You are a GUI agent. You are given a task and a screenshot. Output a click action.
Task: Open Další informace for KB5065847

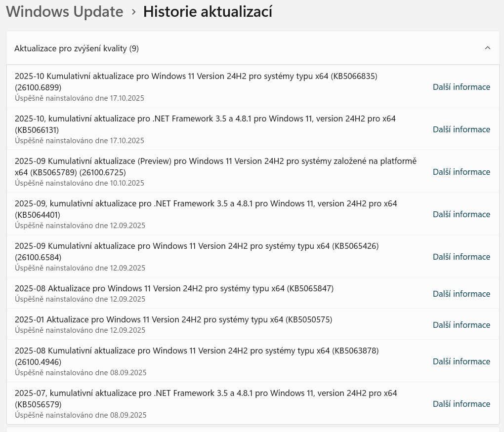(x=461, y=294)
